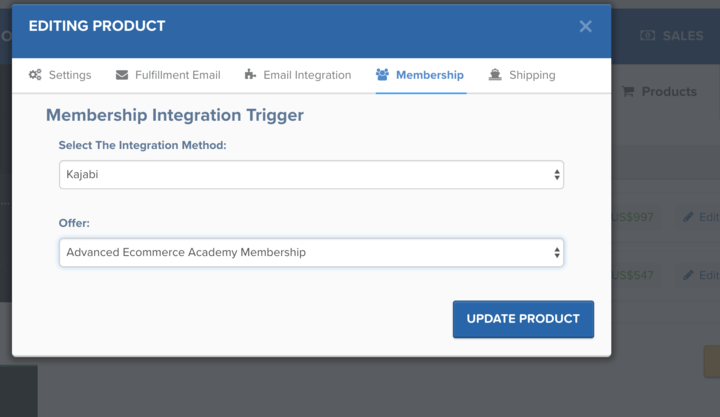Open the Products section in the background
The height and width of the screenshot is (417, 720).
tap(668, 92)
